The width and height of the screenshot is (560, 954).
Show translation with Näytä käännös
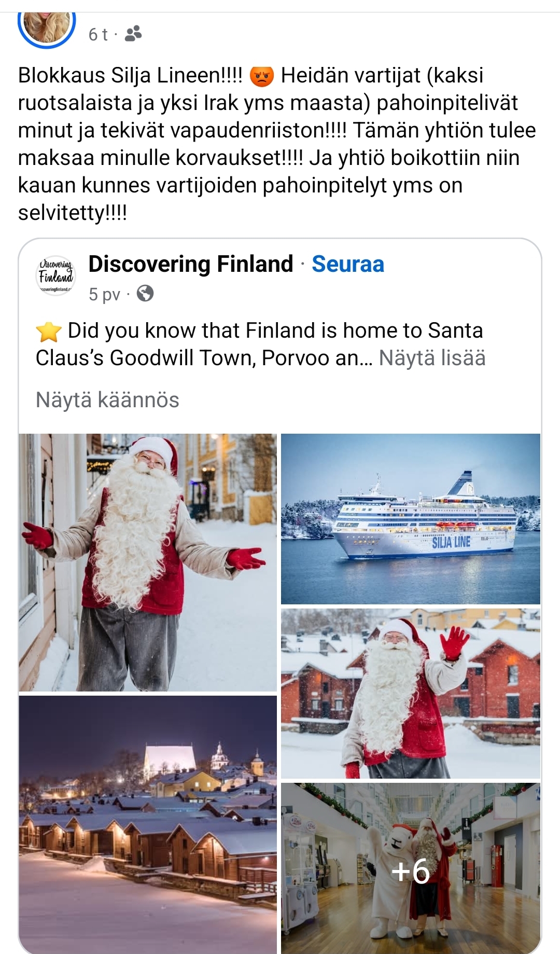[x=107, y=400]
